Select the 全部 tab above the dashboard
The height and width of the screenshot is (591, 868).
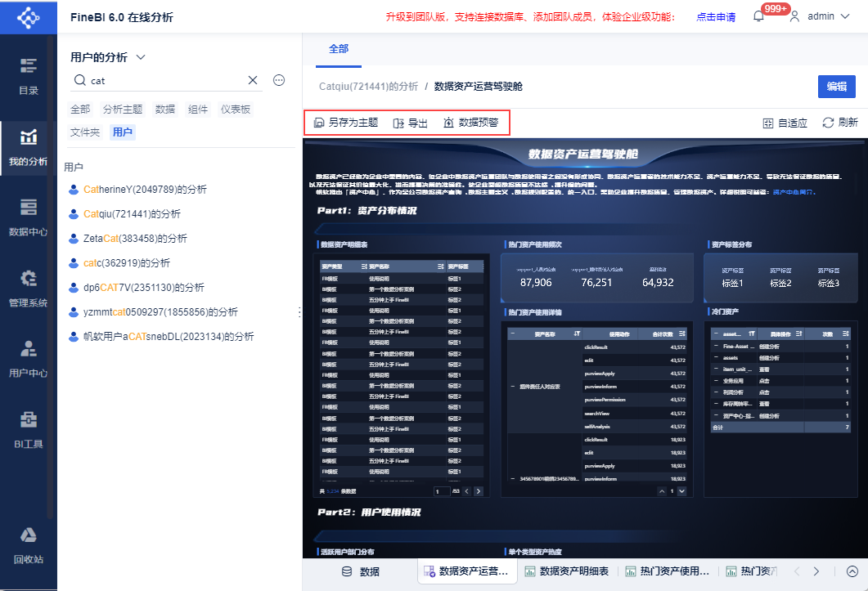[x=339, y=49]
